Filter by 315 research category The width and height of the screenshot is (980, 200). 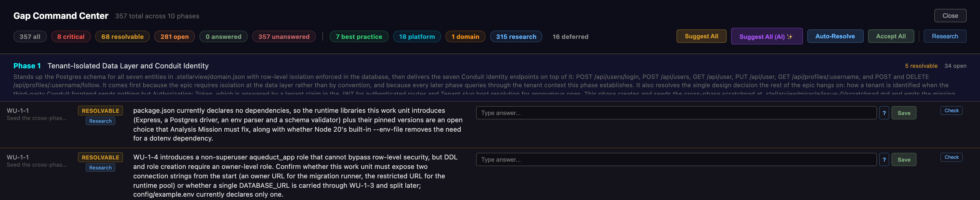(516, 36)
